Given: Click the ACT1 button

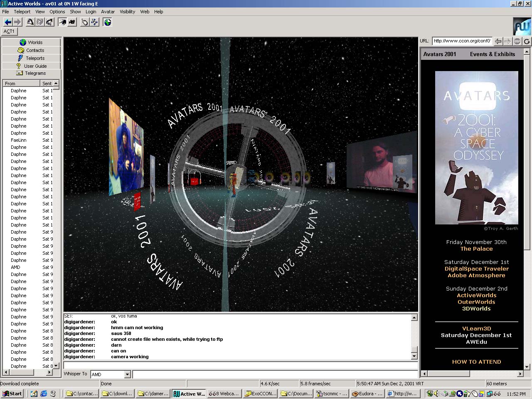Looking at the screenshot, I should [9, 31].
